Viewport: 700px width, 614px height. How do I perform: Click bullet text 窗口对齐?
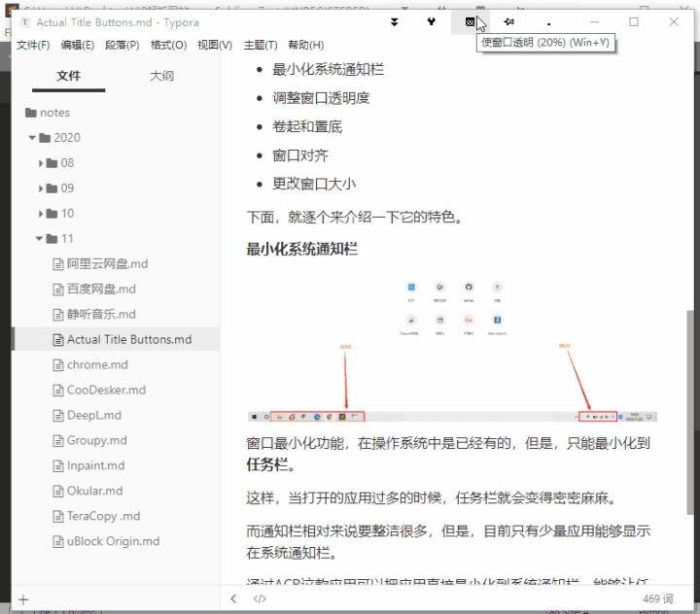click(300, 155)
